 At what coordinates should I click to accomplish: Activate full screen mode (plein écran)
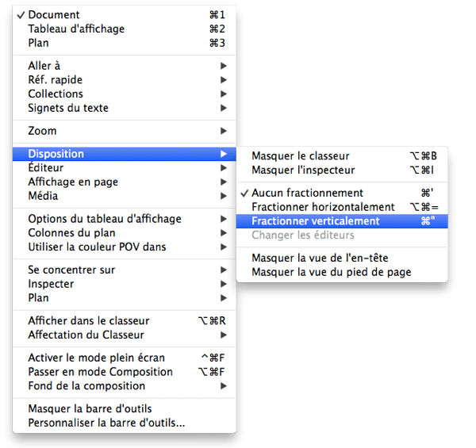click(x=94, y=358)
